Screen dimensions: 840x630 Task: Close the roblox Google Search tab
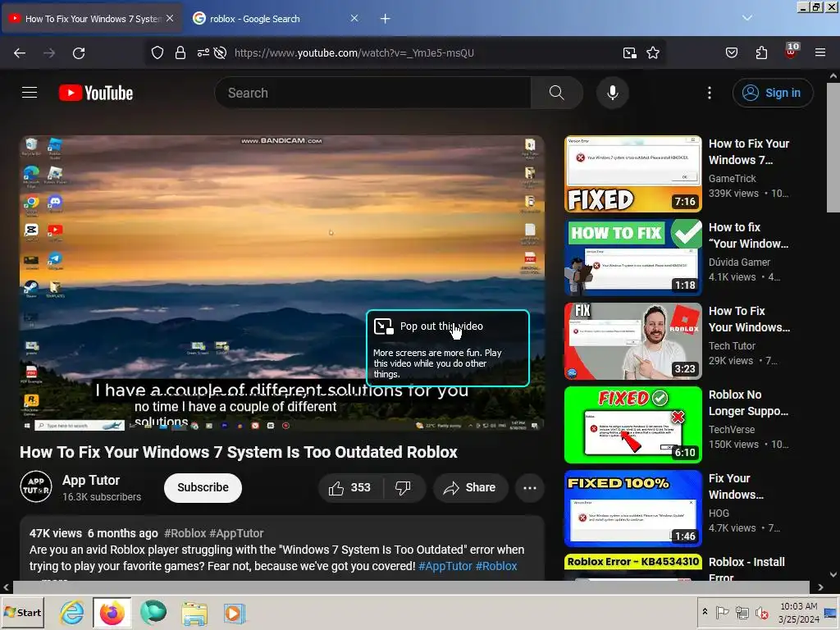(x=354, y=18)
